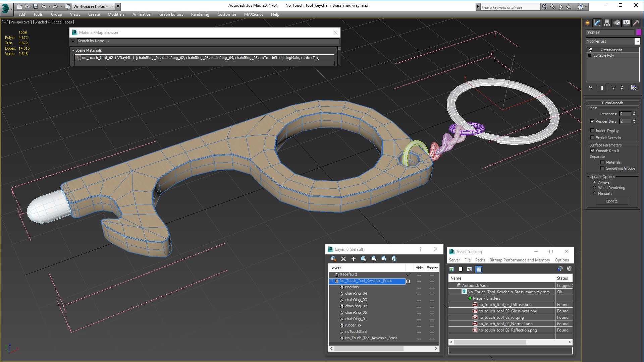Collapse the Scene Materials group
This screenshot has height=362, width=644.
[x=73, y=50]
